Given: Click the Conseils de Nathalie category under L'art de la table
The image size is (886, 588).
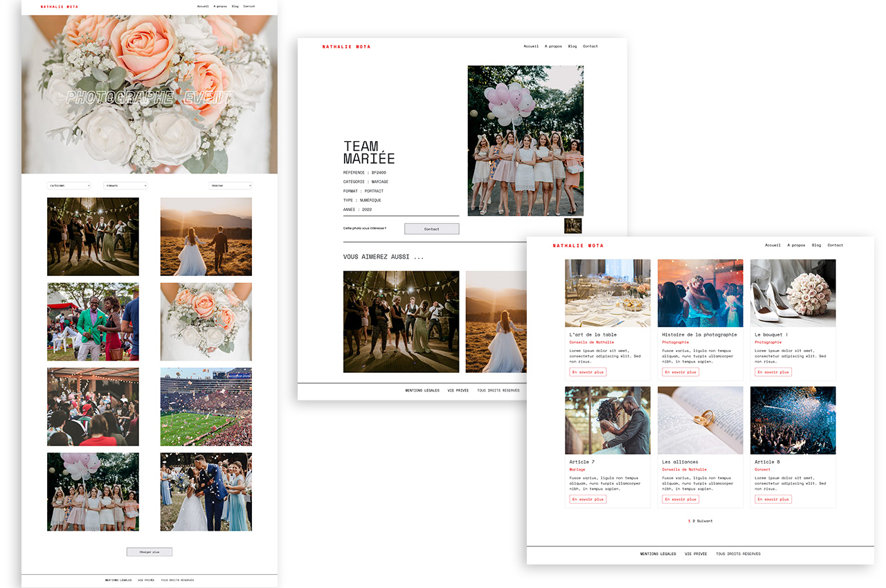Looking at the screenshot, I should [x=592, y=342].
